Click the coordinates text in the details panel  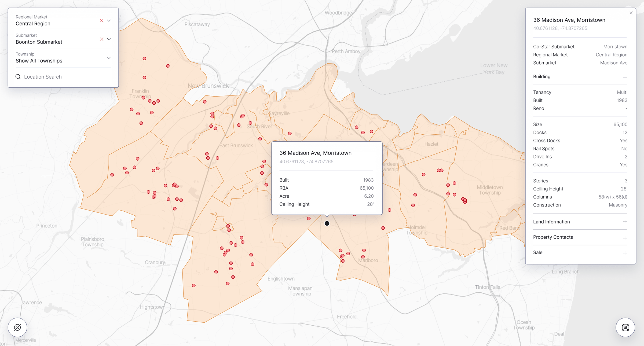[x=560, y=28]
